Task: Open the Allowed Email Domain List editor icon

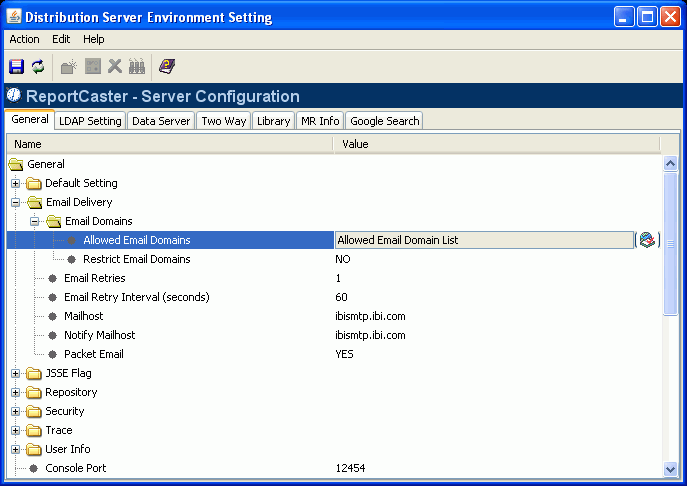Action: coord(647,240)
